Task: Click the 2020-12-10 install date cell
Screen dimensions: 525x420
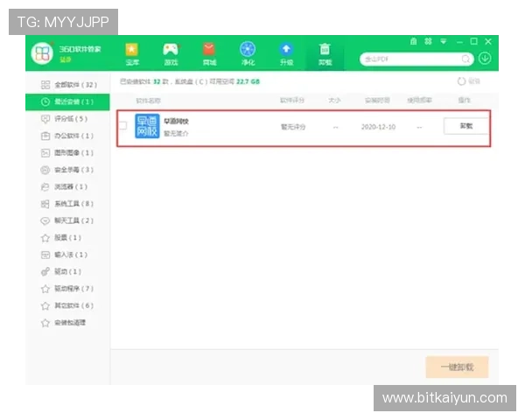Action: click(378, 127)
